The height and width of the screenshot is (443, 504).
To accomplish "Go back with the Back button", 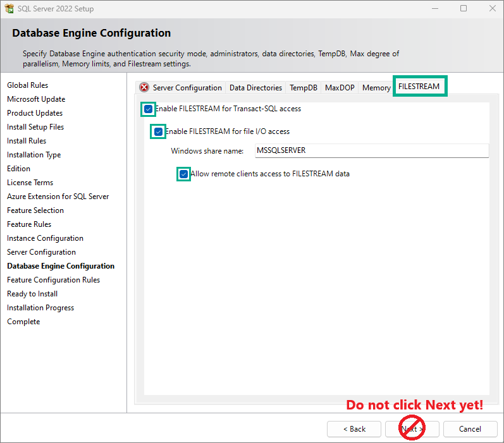I will 354,429.
